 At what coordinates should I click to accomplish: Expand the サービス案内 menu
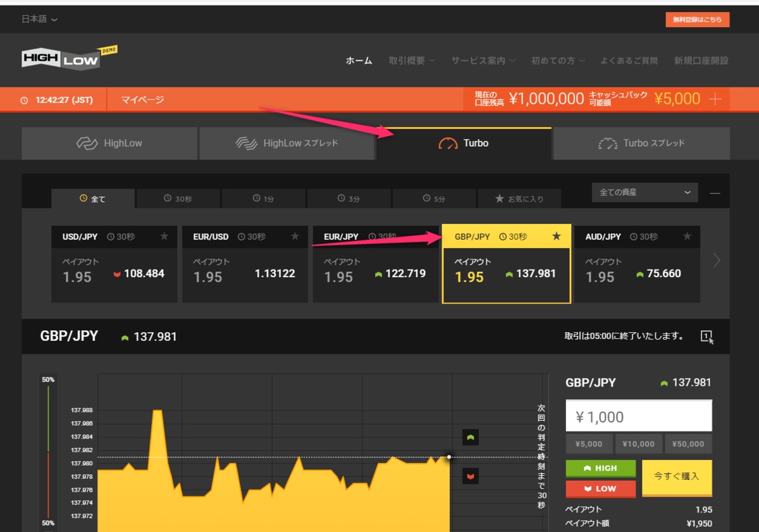pyautogui.click(x=483, y=61)
